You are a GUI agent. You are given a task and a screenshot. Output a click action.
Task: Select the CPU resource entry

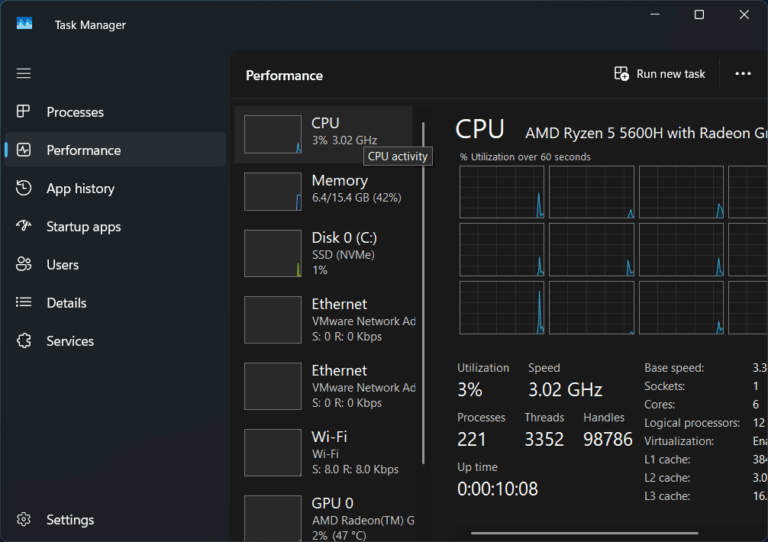pyautogui.click(x=323, y=134)
